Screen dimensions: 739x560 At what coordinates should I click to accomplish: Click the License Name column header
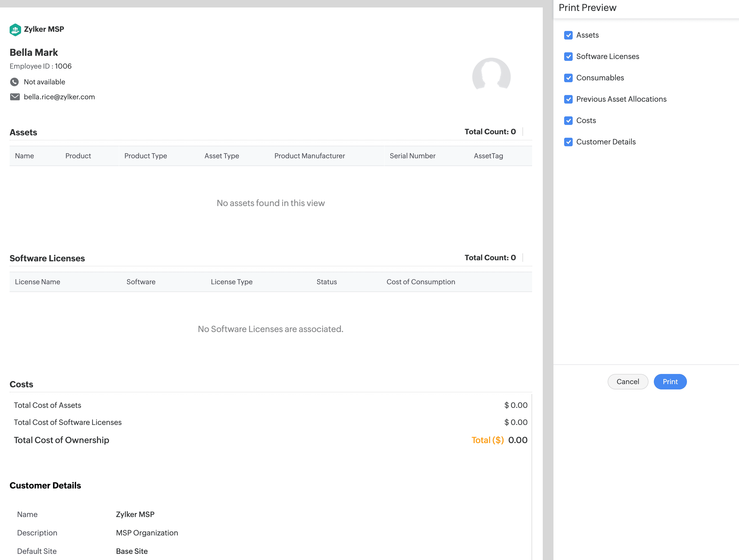37,282
